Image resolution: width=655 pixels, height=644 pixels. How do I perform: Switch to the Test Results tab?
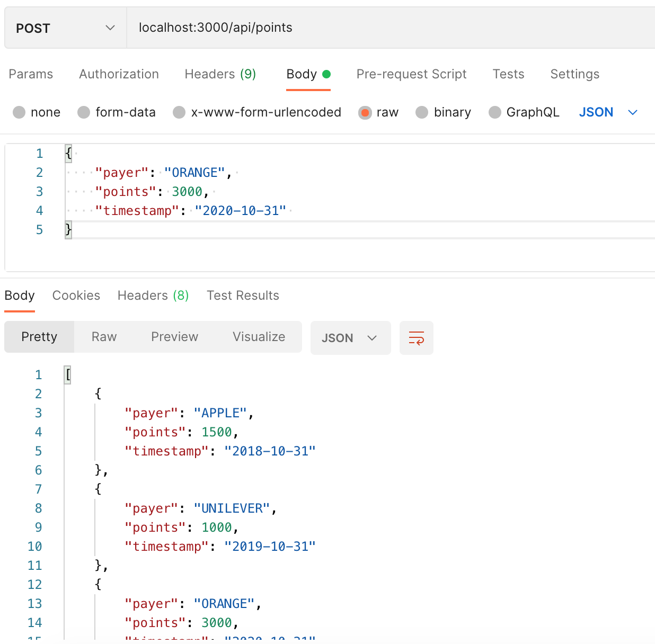coord(243,296)
